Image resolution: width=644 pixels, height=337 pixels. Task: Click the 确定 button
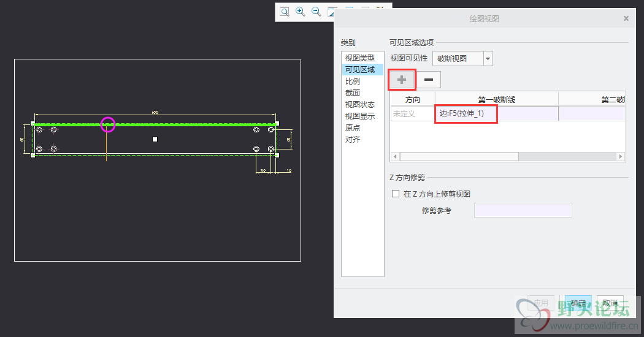click(578, 303)
